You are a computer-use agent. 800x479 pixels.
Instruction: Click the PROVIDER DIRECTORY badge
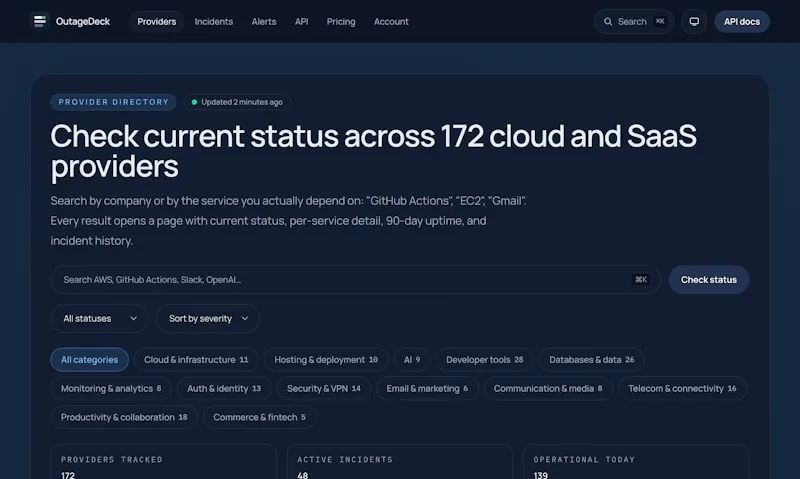pos(113,102)
